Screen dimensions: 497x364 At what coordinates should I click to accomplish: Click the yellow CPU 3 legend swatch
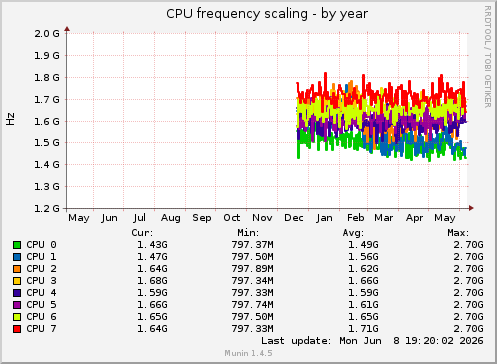click(x=17, y=281)
